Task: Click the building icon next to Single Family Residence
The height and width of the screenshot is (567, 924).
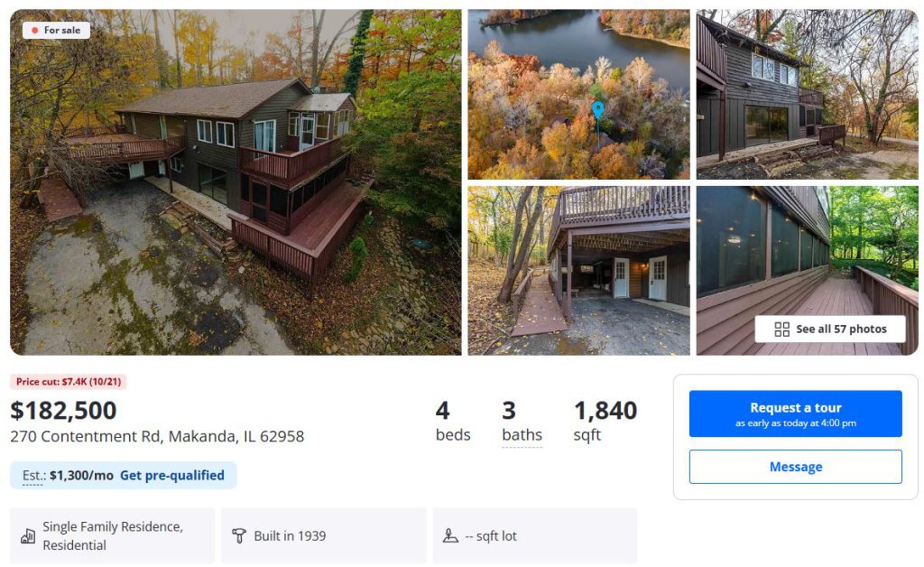Action: (x=28, y=535)
